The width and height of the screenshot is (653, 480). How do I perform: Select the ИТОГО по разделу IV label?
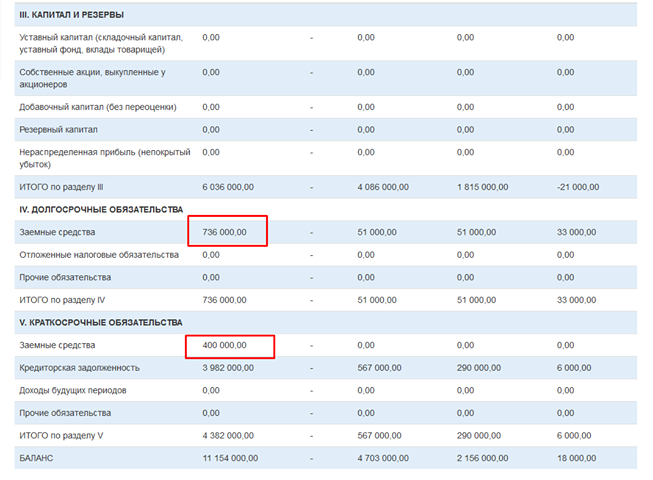tap(62, 300)
